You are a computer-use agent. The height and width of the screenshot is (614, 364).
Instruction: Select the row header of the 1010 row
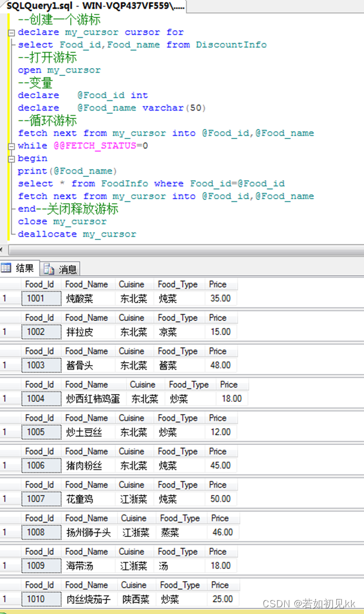10,599
